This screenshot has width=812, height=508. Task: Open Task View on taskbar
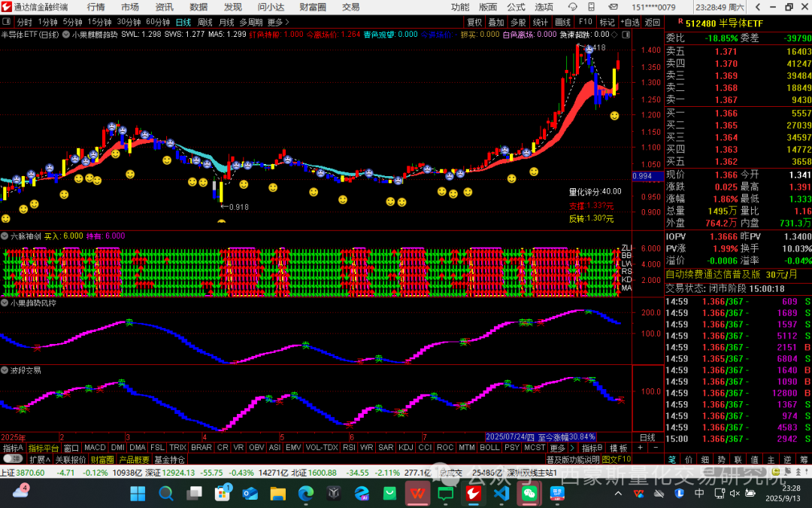point(194,493)
